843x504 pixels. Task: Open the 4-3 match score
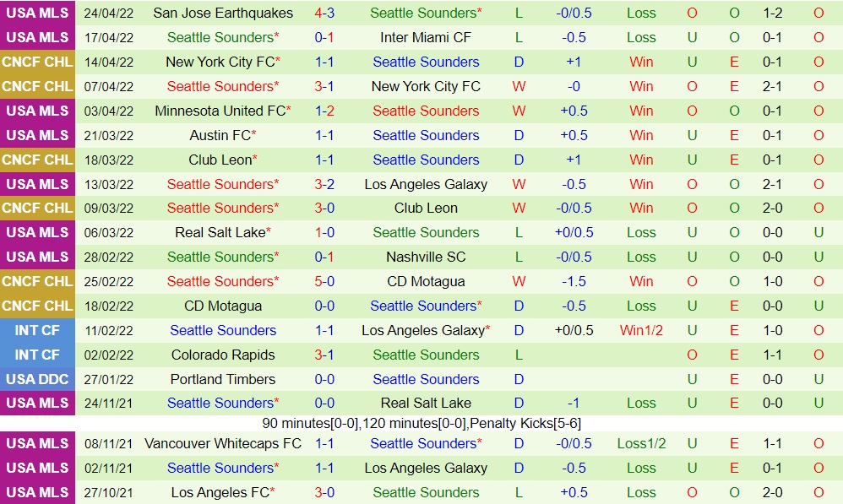324,13
